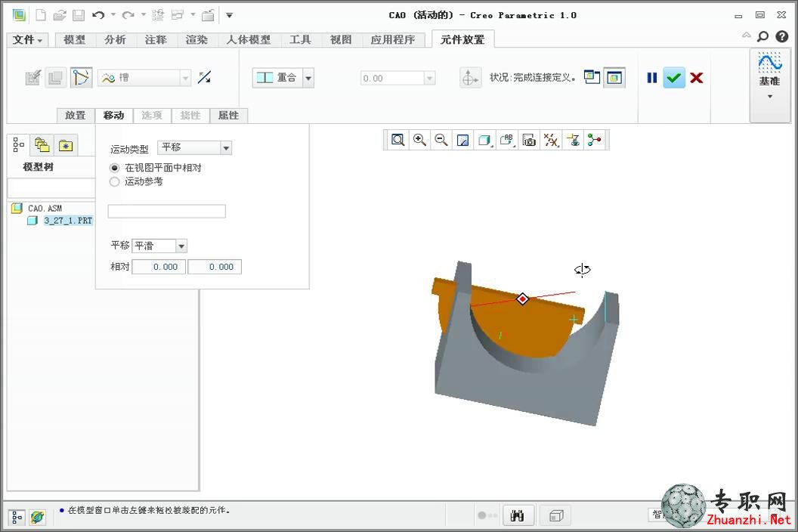
Task: Click the New file icon
Action: (x=41, y=15)
